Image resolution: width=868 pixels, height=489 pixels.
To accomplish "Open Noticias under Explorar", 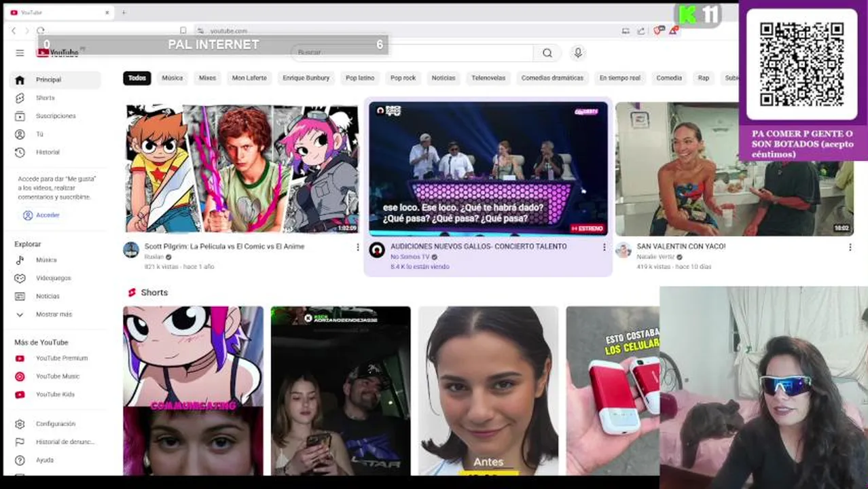I will click(56, 297).
